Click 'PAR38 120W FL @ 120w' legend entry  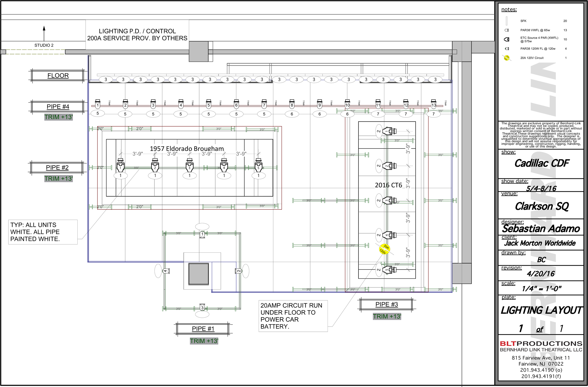(538, 49)
